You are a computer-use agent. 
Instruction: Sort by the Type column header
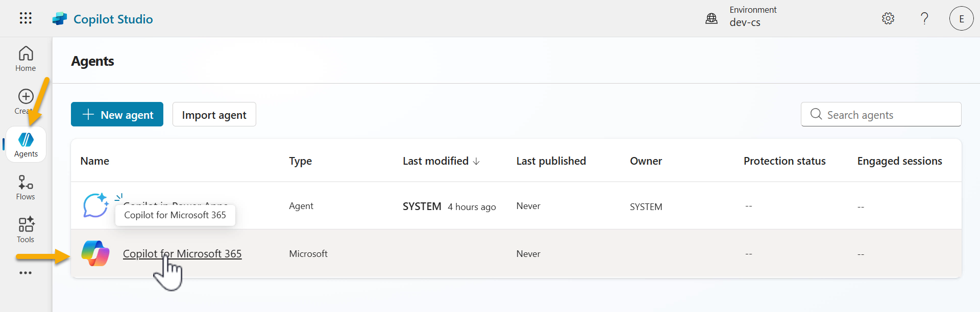[301, 161]
